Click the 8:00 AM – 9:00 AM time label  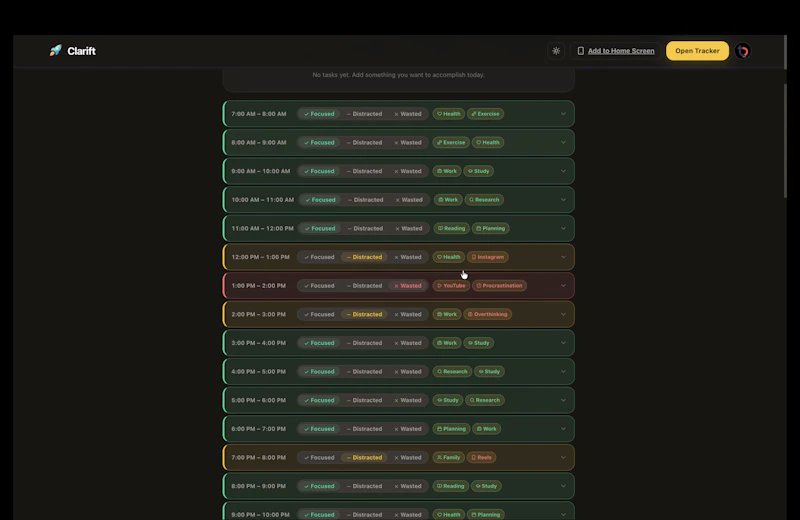tap(258, 142)
